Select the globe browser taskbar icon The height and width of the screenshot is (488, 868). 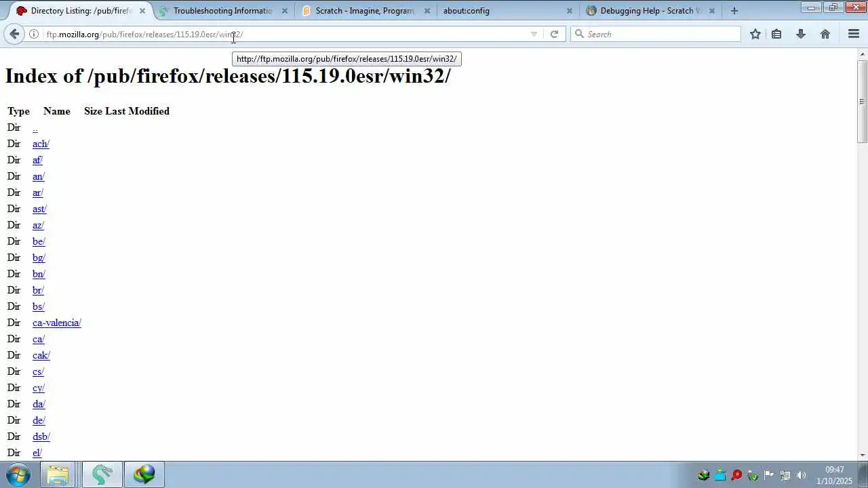click(144, 474)
